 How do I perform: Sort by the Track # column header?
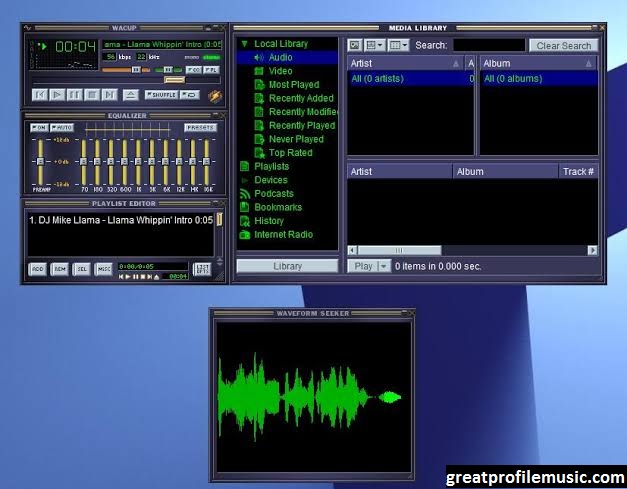tap(578, 172)
